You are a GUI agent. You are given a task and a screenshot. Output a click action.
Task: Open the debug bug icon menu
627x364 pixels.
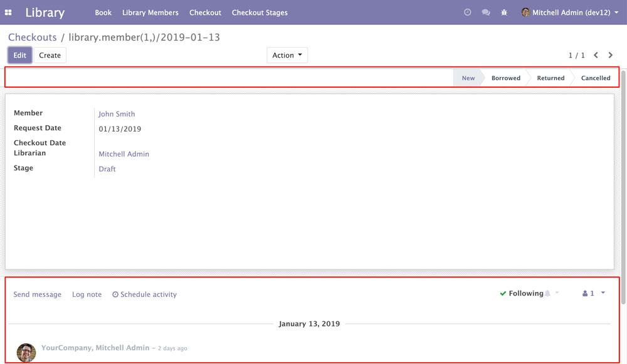[504, 13]
